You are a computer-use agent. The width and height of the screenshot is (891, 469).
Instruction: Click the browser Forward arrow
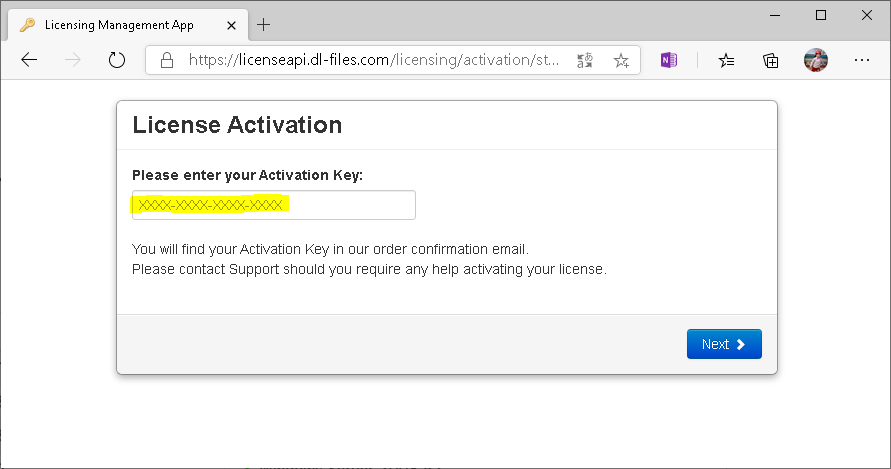tap(73, 60)
